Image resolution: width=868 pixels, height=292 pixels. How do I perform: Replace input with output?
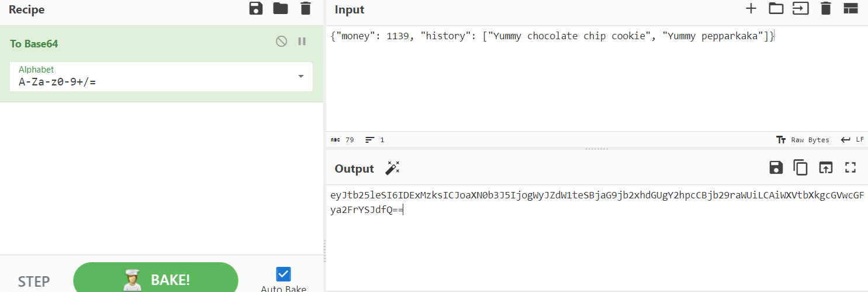825,168
